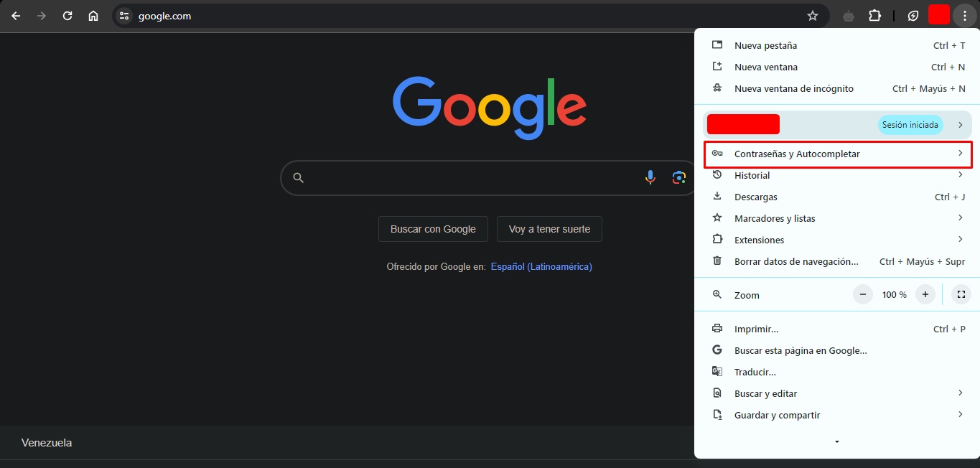
Task: Click the magnifier icon in search box
Action: point(299,178)
